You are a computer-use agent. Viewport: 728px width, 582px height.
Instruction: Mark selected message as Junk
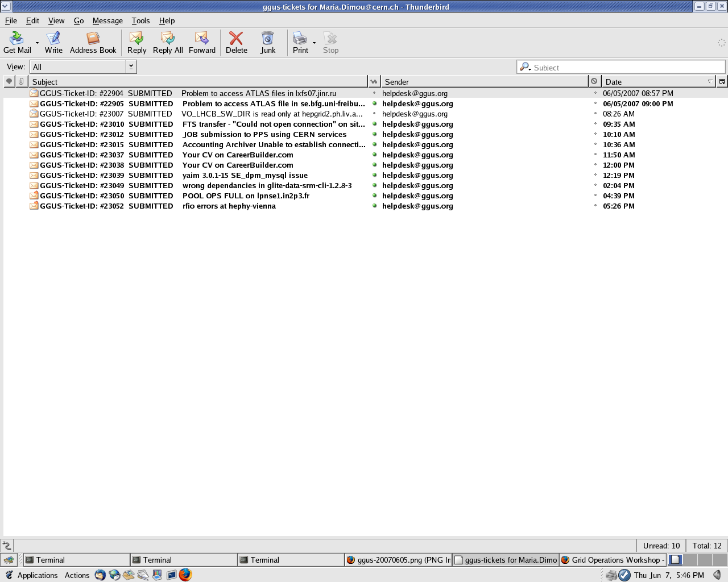[x=268, y=42]
